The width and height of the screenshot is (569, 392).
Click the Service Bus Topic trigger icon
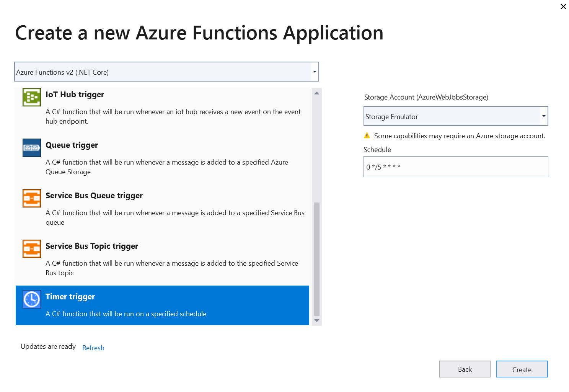tap(32, 249)
